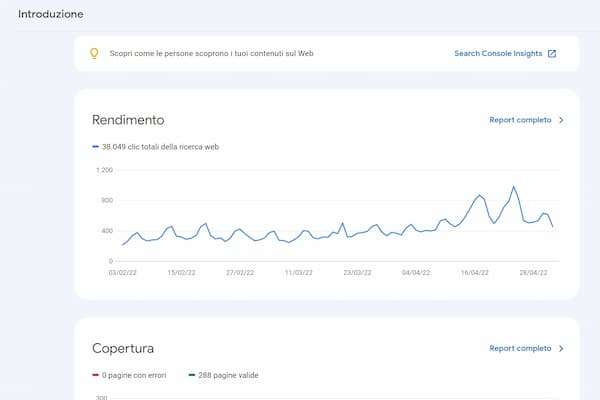600x400 pixels.
Task: Click the chevron arrow in the Rendimento card
Action: pyautogui.click(x=561, y=120)
